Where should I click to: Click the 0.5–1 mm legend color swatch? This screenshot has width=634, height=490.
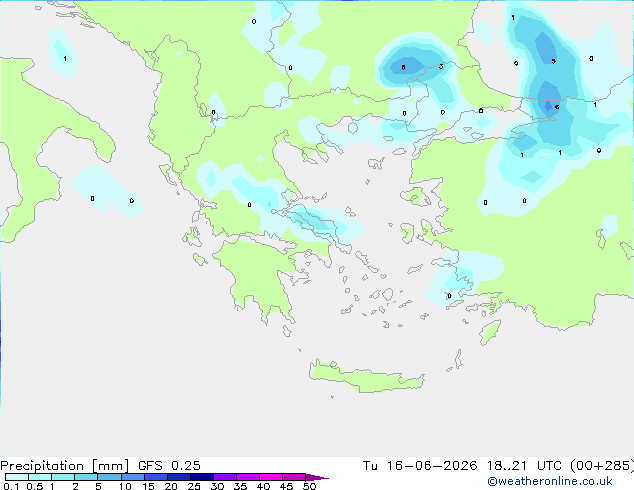click(x=40, y=477)
